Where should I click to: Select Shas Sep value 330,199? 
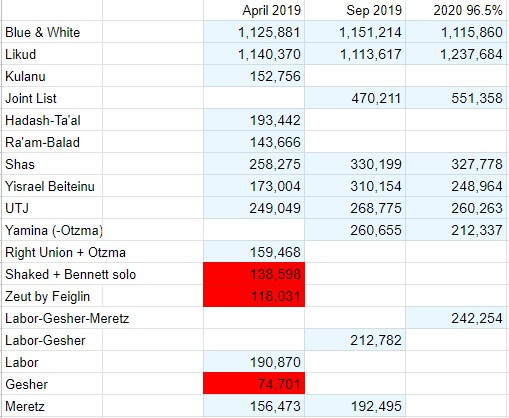click(x=355, y=164)
